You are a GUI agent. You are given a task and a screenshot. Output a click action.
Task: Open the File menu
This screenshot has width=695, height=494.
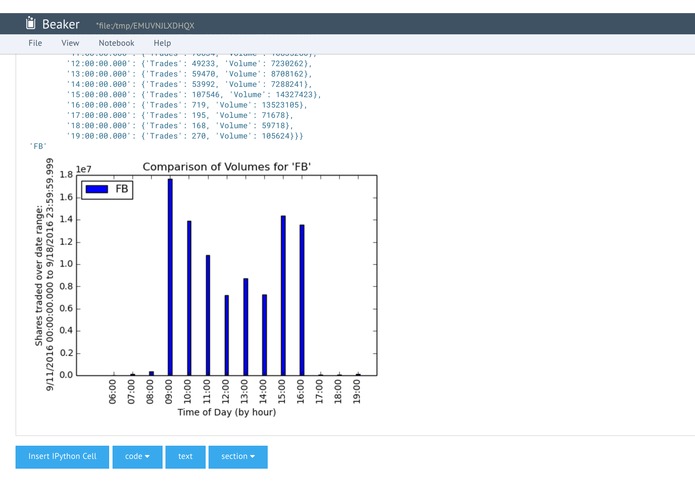point(35,43)
